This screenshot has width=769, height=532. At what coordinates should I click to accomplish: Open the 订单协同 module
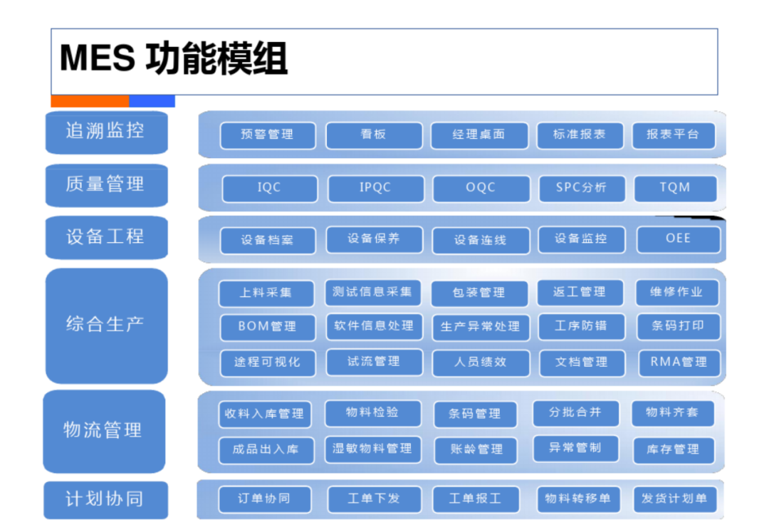(265, 500)
